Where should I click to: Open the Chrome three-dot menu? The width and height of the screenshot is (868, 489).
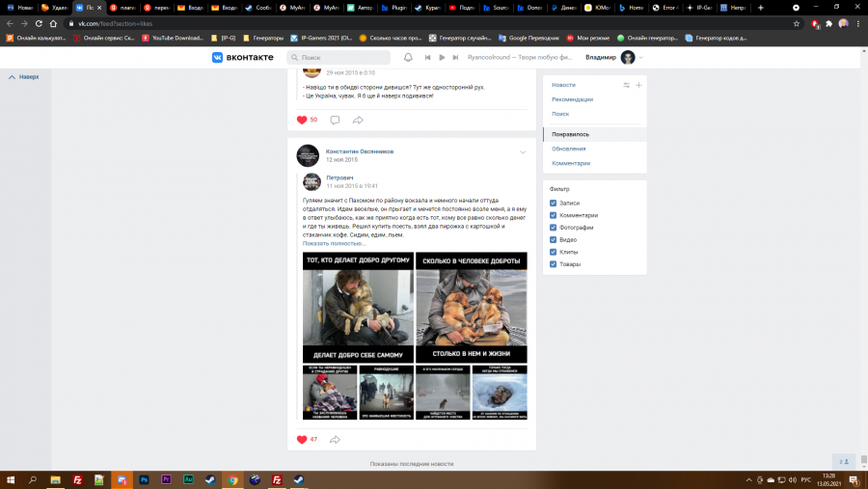tap(858, 23)
